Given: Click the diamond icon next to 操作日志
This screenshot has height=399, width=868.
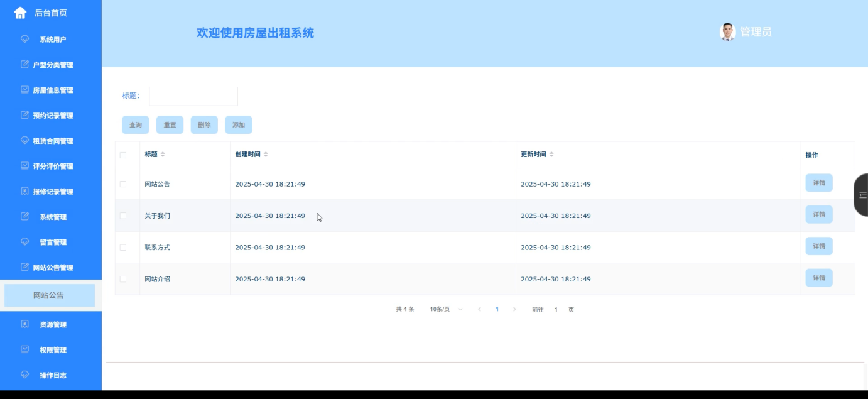Looking at the screenshot, I should [25, 374].
